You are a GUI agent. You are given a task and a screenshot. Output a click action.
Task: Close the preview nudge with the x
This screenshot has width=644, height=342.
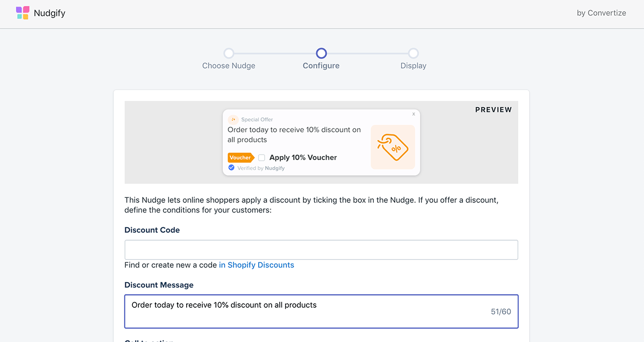pos(414,114)
